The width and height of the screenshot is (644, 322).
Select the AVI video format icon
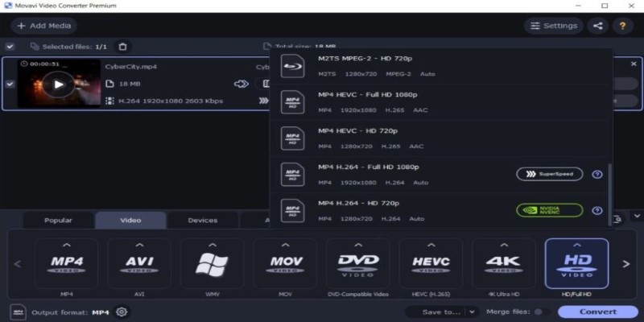138,263
